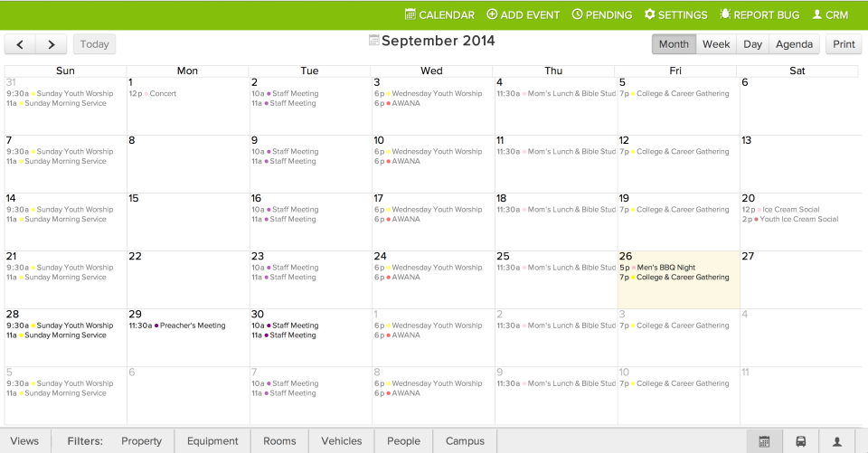This screenshot has height=453, width=868.
Task: Open the Property filter
Action: coord(141,441)
